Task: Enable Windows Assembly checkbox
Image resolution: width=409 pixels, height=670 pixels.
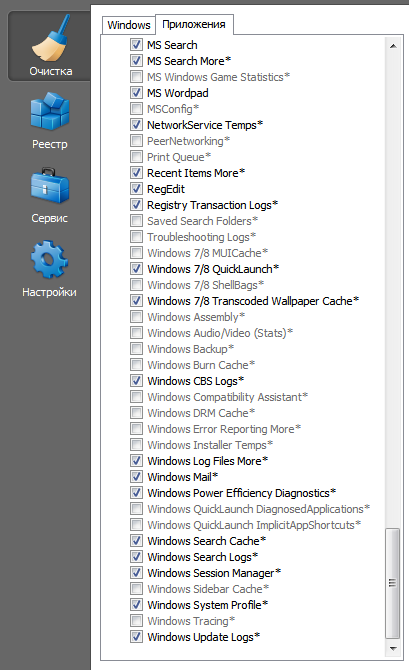Action: [x=136, y=317]
